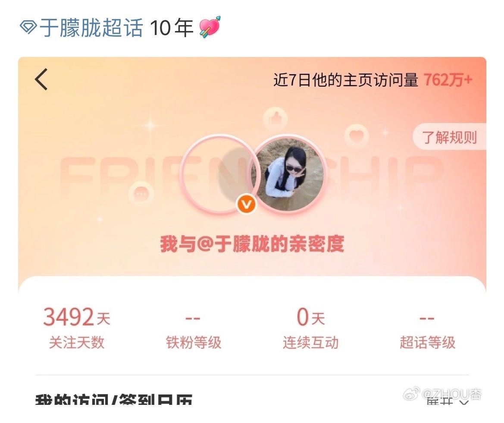Click the chat bubble icon
The image size is (504, 423).
pos(141,194)
